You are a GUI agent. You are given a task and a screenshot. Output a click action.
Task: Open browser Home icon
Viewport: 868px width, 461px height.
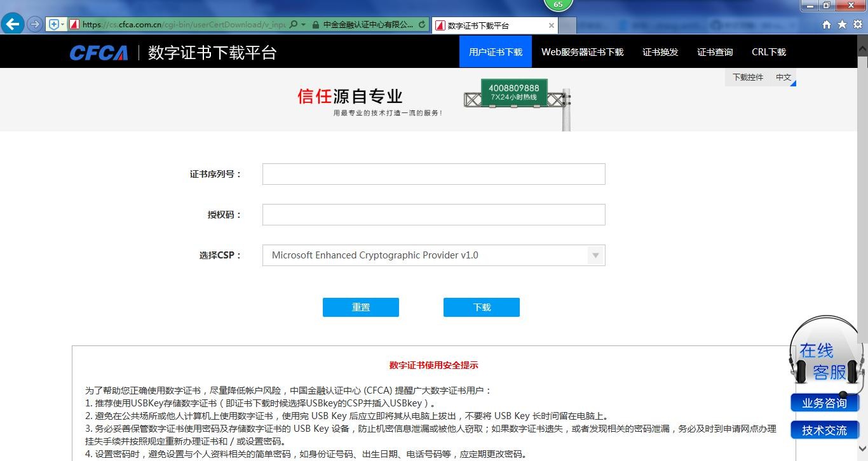tap(827, 24)
